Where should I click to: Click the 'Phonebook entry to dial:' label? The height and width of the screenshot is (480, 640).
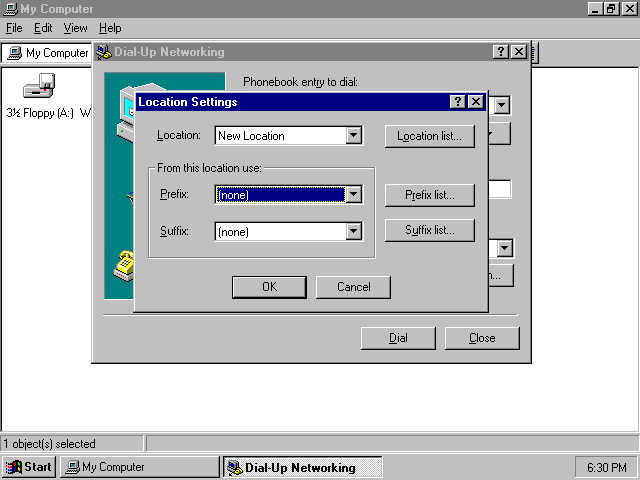tap(300, 82)
